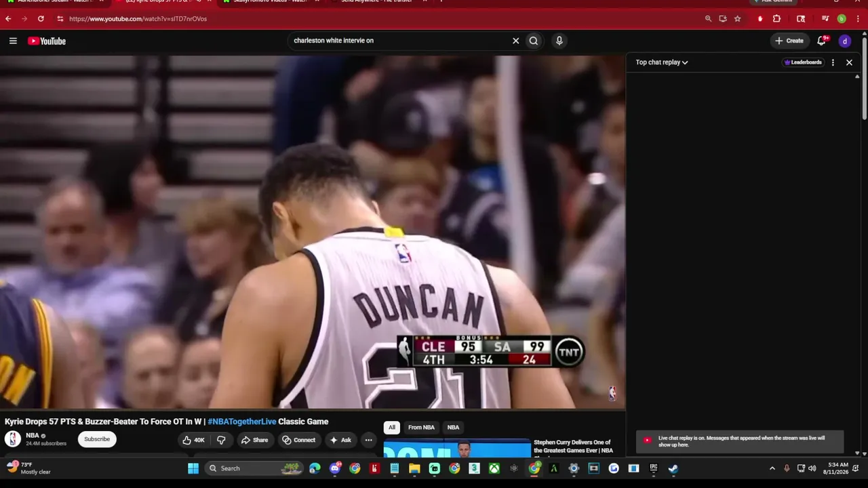The height and width of the screenshot is (488, 868).
Task: Click the browser address bar URL
Action: click(138, 19)
